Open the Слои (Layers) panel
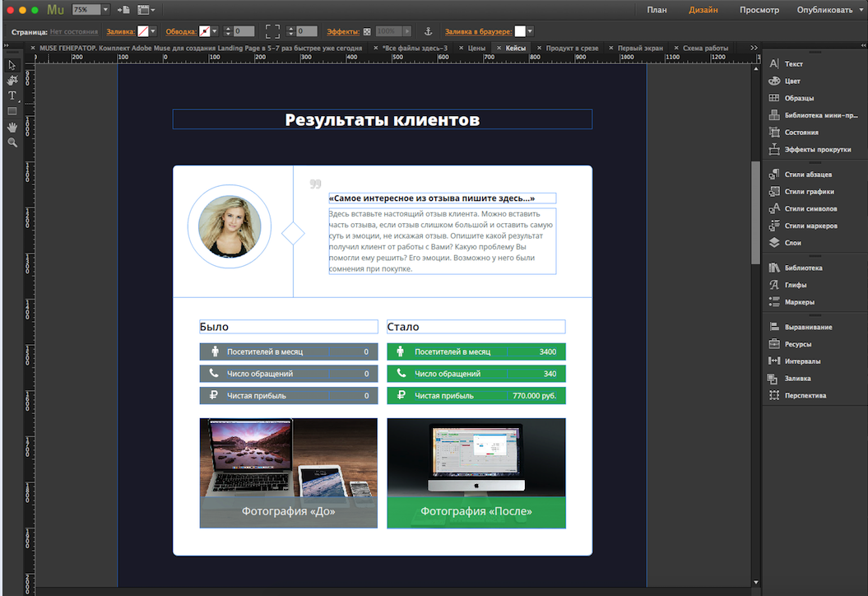This screenshot has width=868, height=596. click(792, 243)
